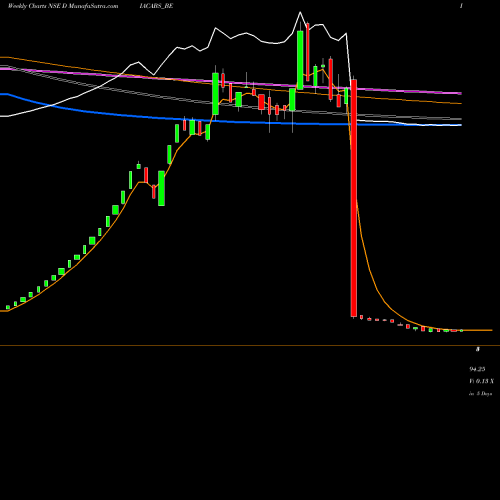
Task: Click the 'in 5 Days' label
Action: [480, 394]
